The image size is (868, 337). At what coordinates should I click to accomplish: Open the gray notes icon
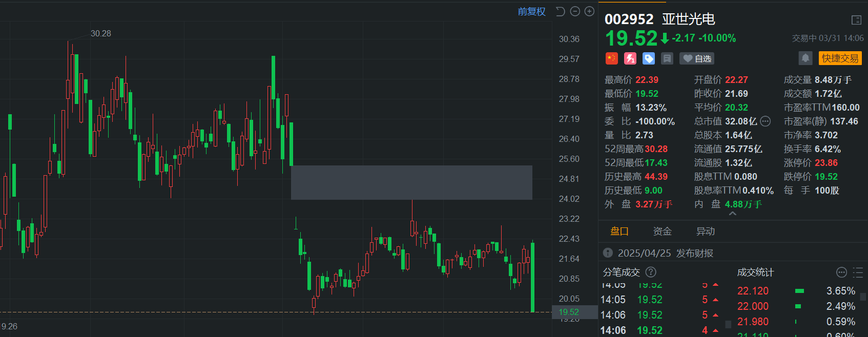coord(667,58)
